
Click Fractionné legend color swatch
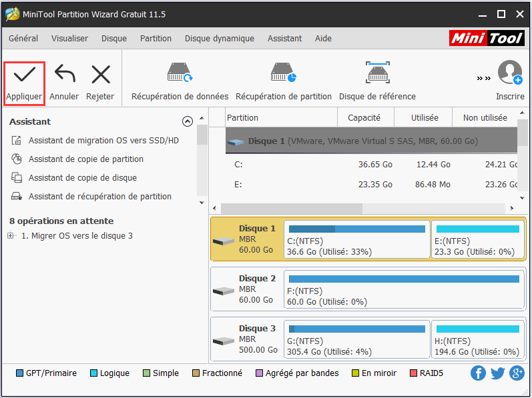click(x=196, y=373)
